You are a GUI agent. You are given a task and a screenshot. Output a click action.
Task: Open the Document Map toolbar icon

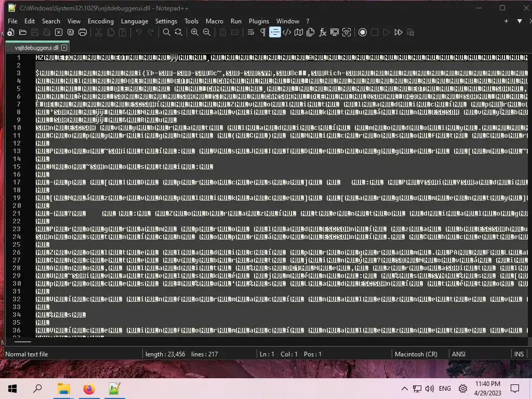299,32
